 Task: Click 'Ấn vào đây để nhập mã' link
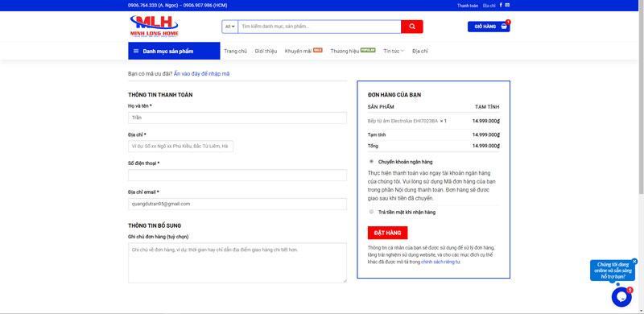202,73
